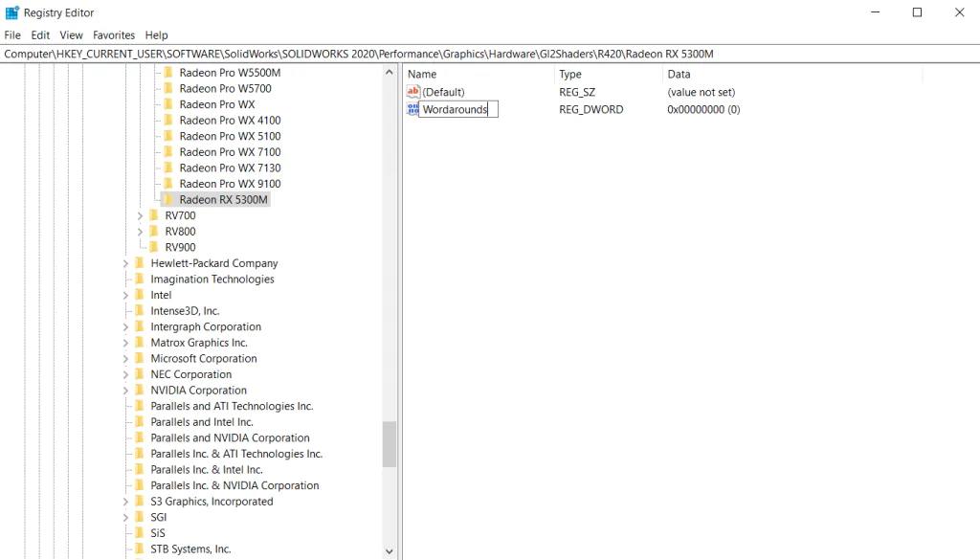980x560 pixels.
Task: Open the Favorites menu
Action: coord(114,35)
